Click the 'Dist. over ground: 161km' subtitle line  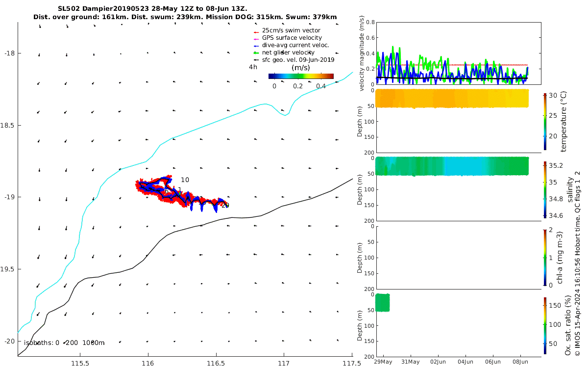click(x=185, y=17)
